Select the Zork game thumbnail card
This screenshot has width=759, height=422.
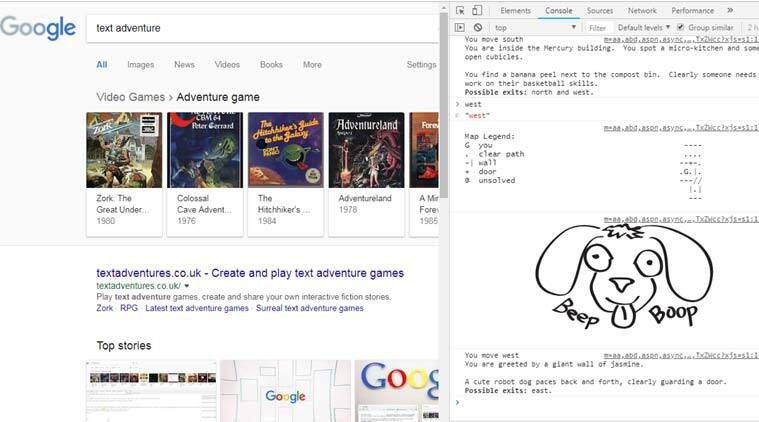(124, 172)
